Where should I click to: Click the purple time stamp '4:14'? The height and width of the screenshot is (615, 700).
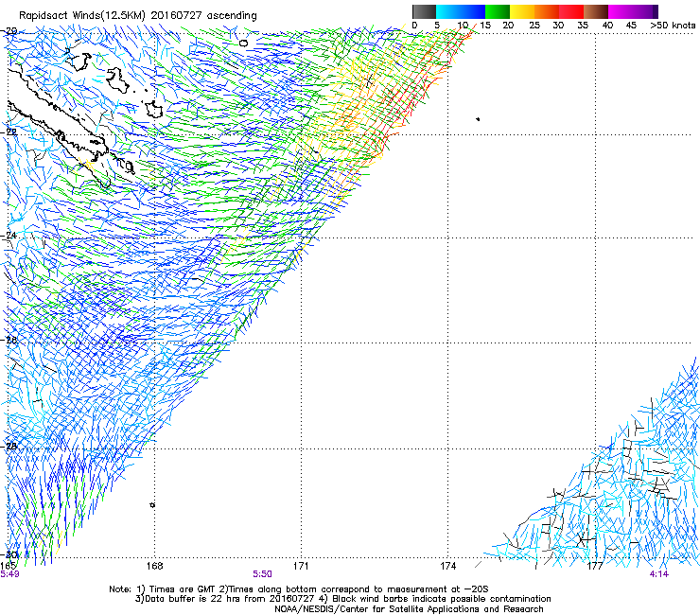point(659,574)
